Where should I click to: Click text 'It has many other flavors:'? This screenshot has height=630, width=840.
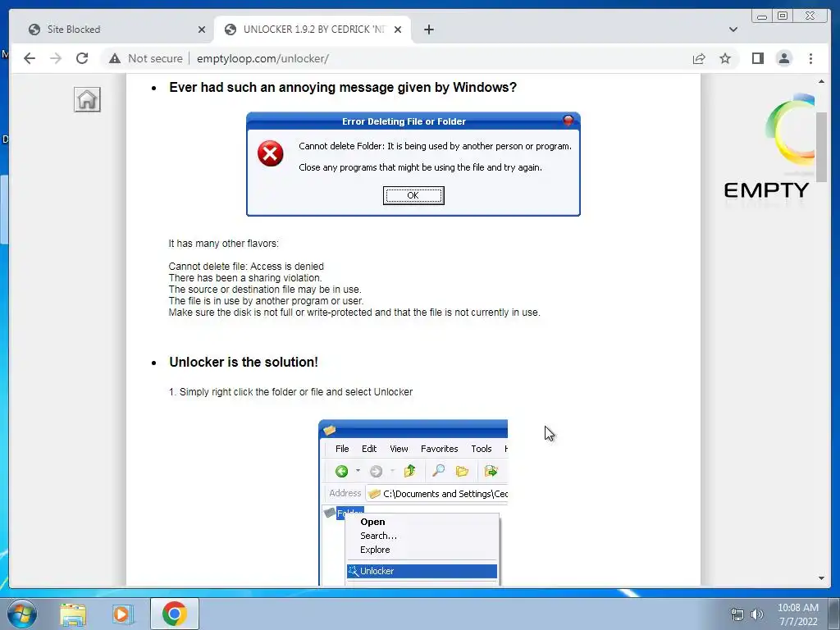[223, 243]
